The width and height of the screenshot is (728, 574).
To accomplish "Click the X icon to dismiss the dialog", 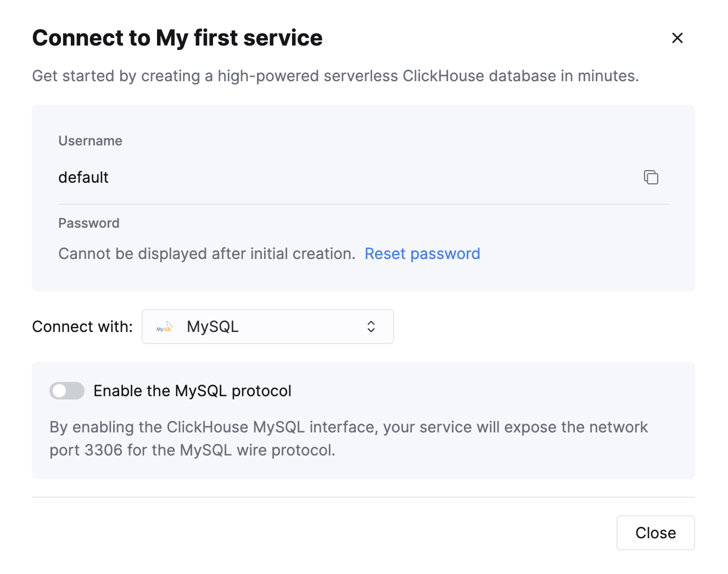I will 677,38.
